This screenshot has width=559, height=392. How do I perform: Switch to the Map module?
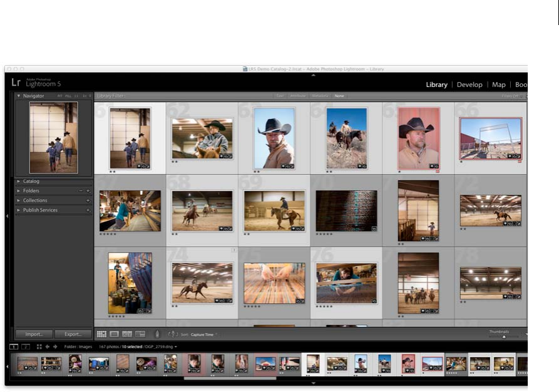[x=499, y=85]
